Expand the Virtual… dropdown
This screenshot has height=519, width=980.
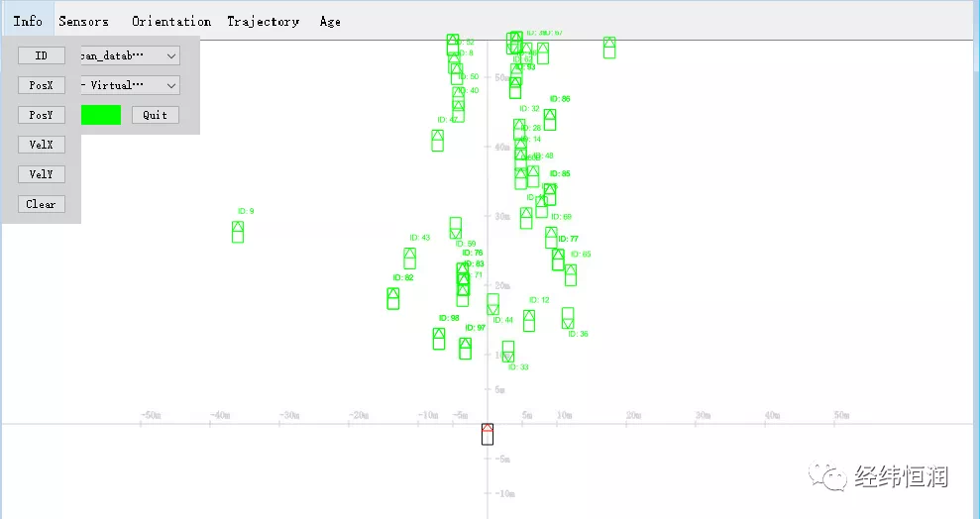[131, 85]
